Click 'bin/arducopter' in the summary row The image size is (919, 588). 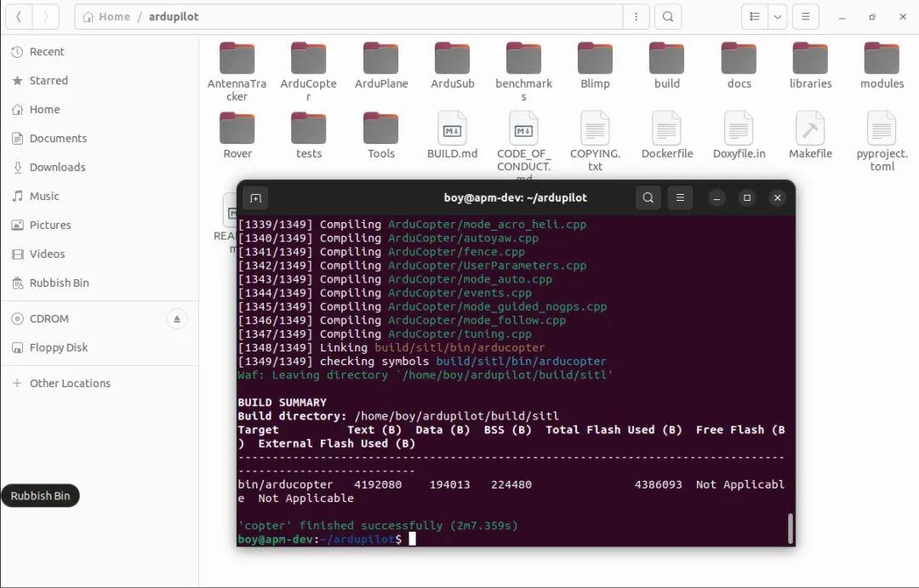pyautogui.click(x=285, y=485)
